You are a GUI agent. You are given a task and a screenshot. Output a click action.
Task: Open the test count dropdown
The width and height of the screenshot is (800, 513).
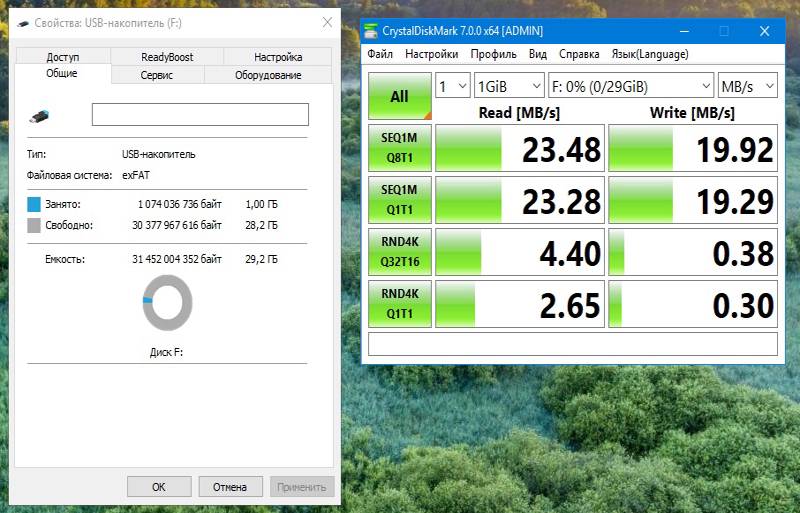[453, 86]
